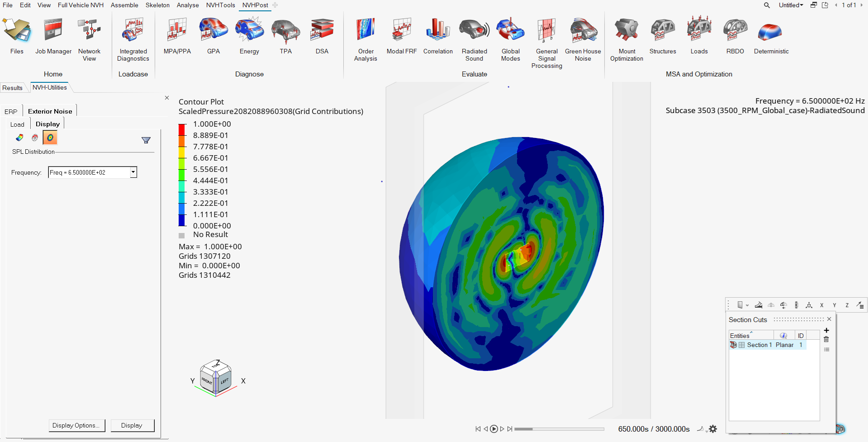Image resolution: width=868 pixels, height=442 pixels.
Task: Jump to the first animation frame
Action: click(478, 429)
